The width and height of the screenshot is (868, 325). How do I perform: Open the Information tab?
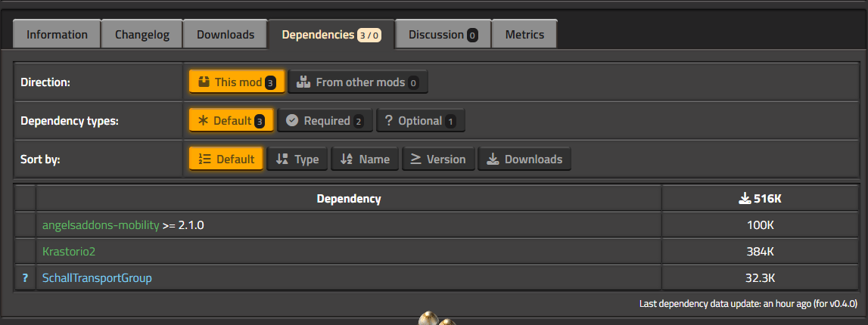[57, 34]
